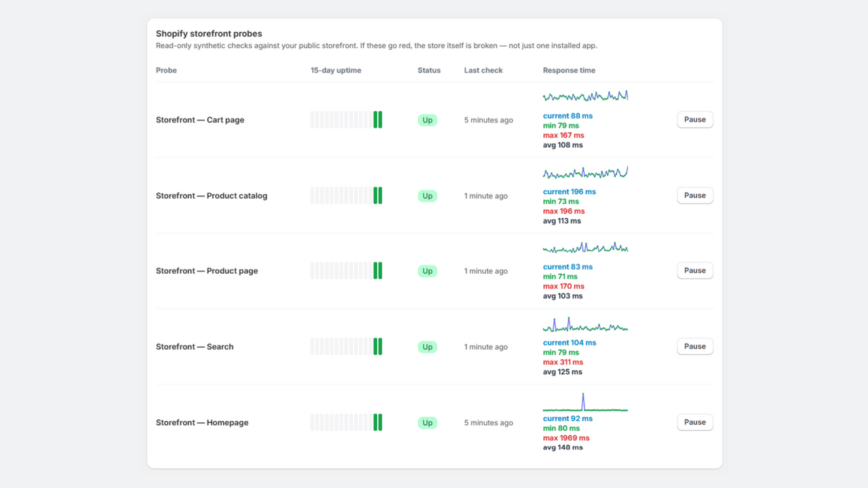The image size is (868, 488).
Task: Click the Probe column header
Action: click(x=166, y=70)
